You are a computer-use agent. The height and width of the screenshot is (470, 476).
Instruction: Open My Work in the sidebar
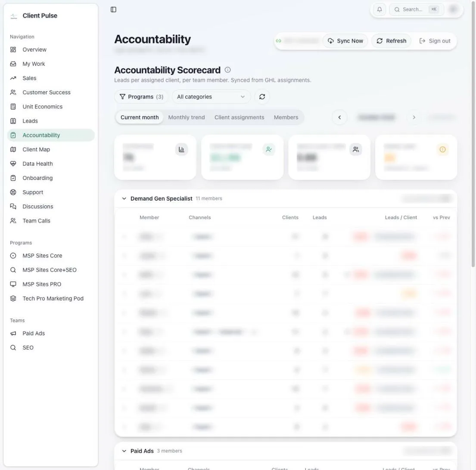pos(51,64)
